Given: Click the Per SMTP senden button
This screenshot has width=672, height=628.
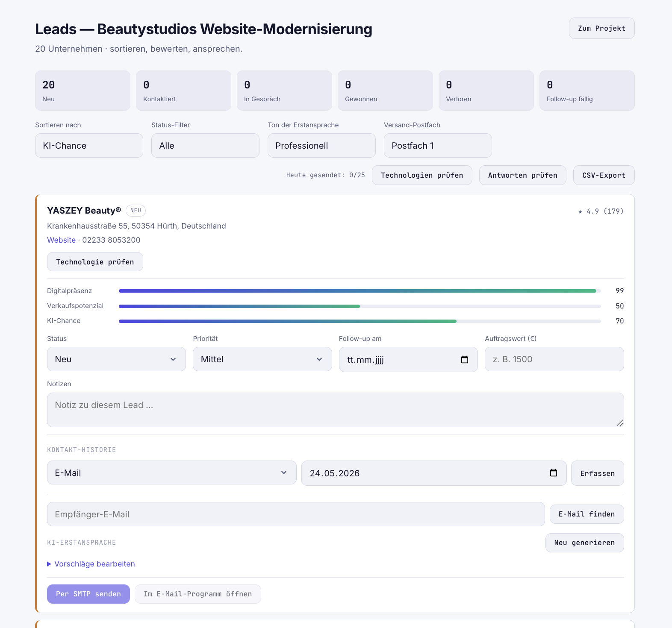Looking at the screenshot, I should tap(88, 594).
